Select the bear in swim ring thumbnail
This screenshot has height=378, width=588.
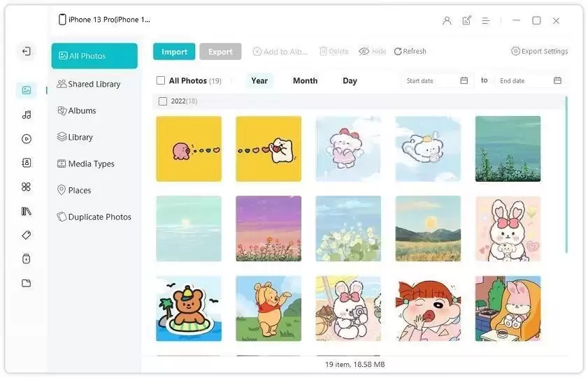coord(189,309)
